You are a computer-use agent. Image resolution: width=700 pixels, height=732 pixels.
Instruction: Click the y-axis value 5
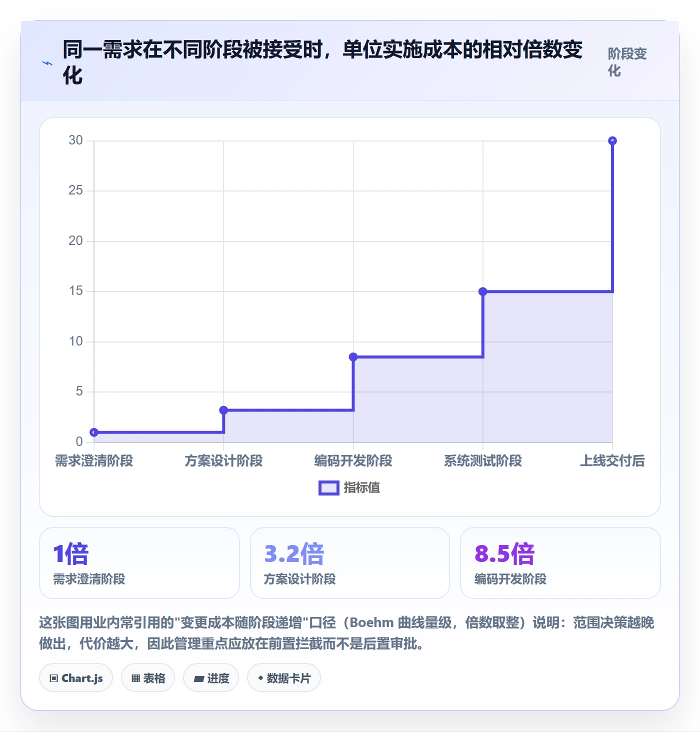[x=79, y=391]
